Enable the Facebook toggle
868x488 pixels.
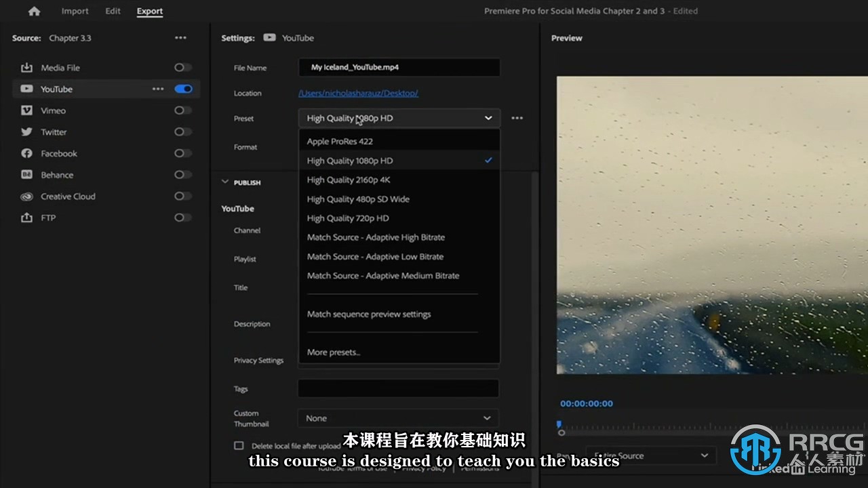pyautogui.click(x=182, y=153)
